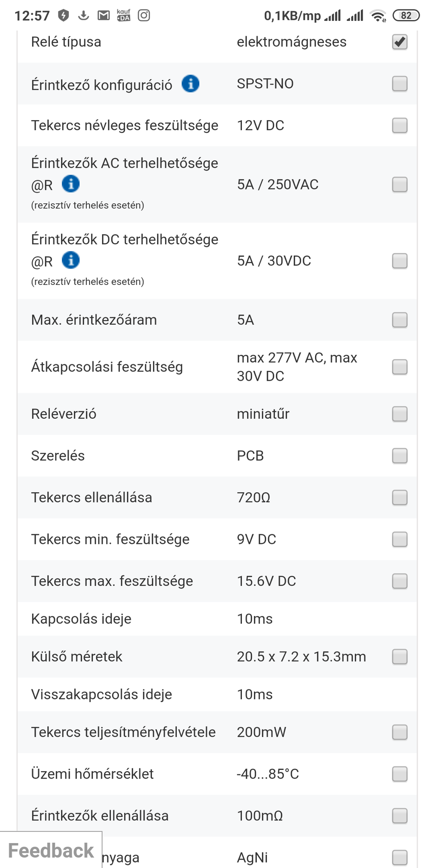Tap the Gmail mail notification icon
This screenshot has width=434, height=868.
tap(104, 15)
